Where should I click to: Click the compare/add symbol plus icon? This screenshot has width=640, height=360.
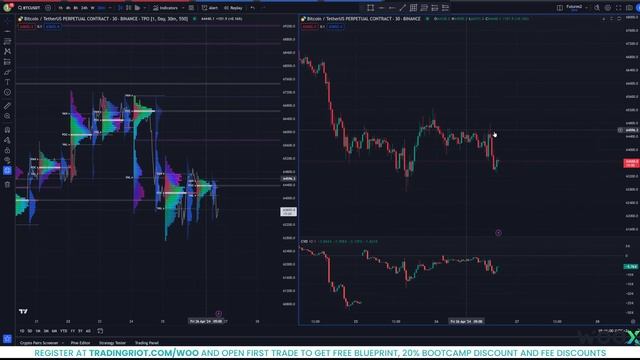48,8
